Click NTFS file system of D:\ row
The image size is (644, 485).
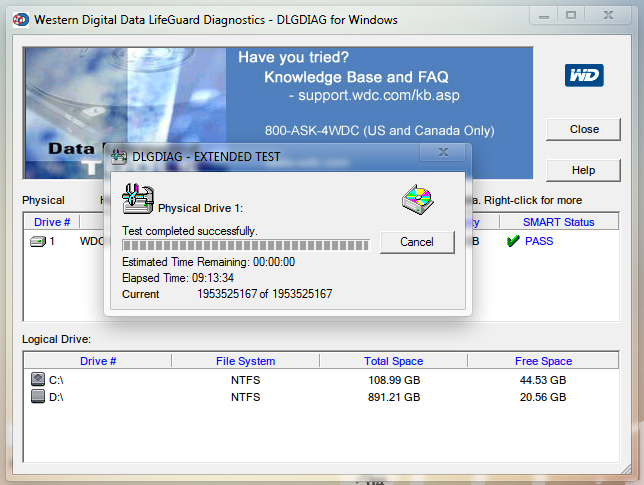[x=246, y=398]
